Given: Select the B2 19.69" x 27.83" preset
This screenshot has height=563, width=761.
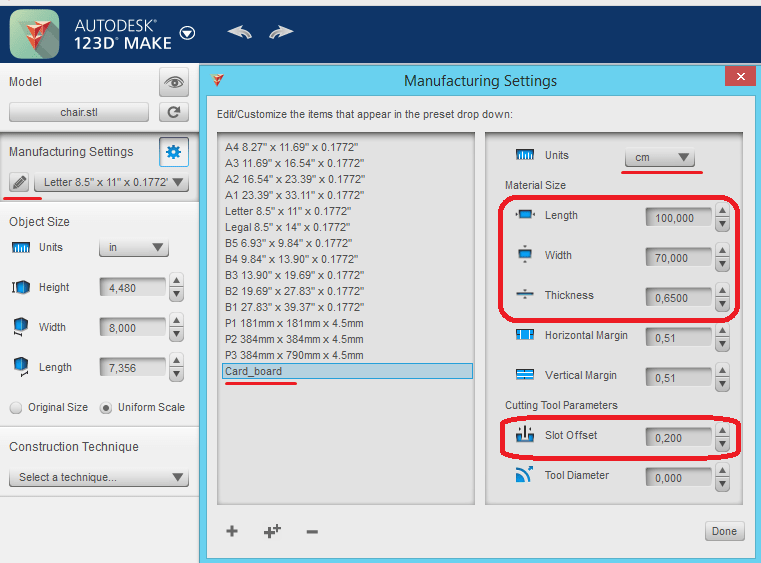Looking at the screenshot, I should (294, 291).
